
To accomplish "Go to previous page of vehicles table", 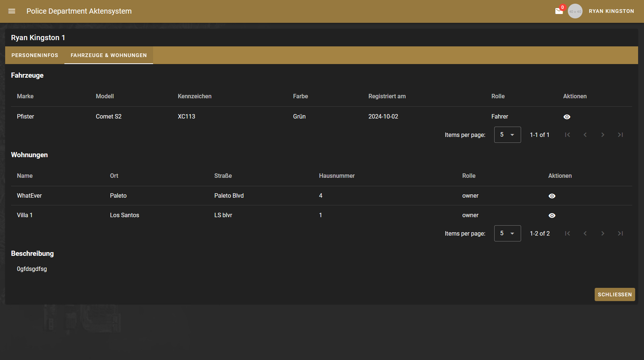I will click(x=585, y=135).
